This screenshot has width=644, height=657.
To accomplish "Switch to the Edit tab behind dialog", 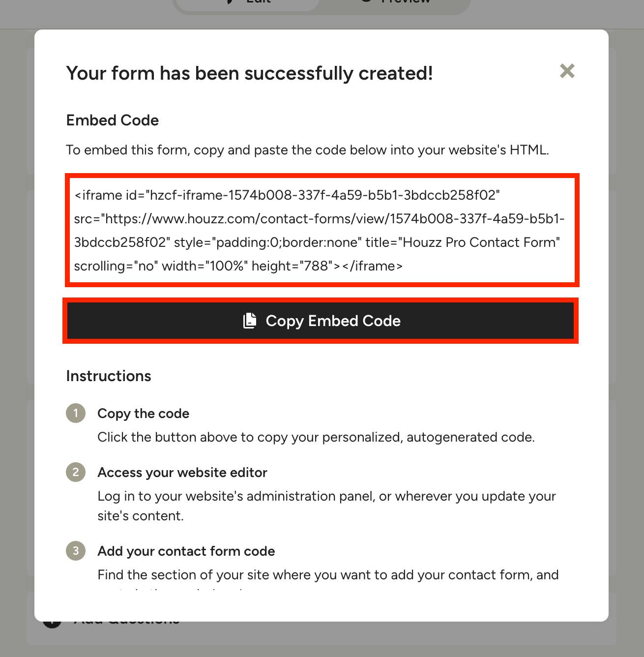I will tap(248, 3).
